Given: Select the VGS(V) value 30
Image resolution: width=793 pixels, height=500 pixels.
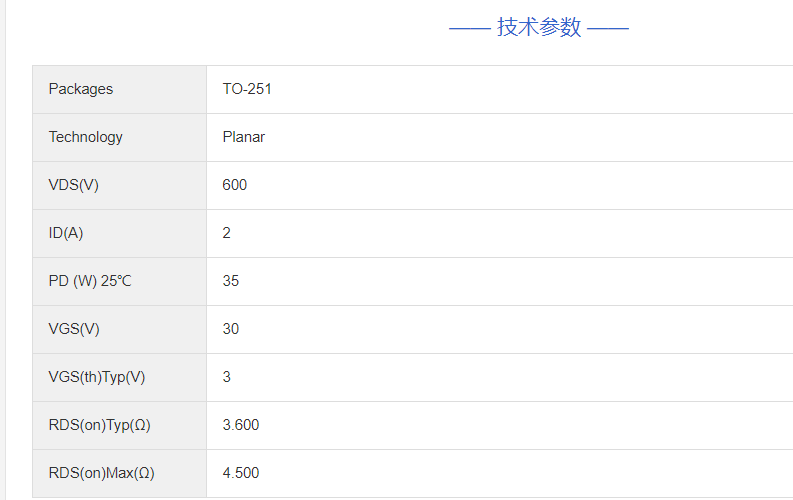Looking at the screenshot, I should click(x=231, y=329).
